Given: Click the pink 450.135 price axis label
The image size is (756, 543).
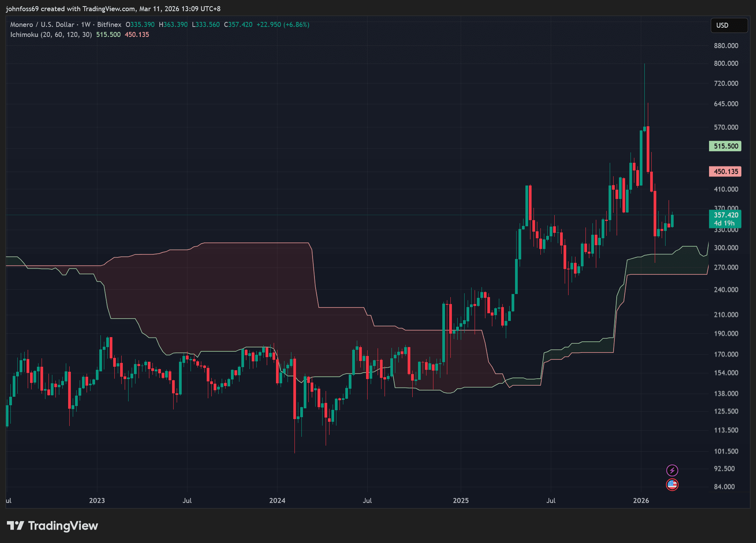Looking at the screenshot, I should click(x=725, y=172).
